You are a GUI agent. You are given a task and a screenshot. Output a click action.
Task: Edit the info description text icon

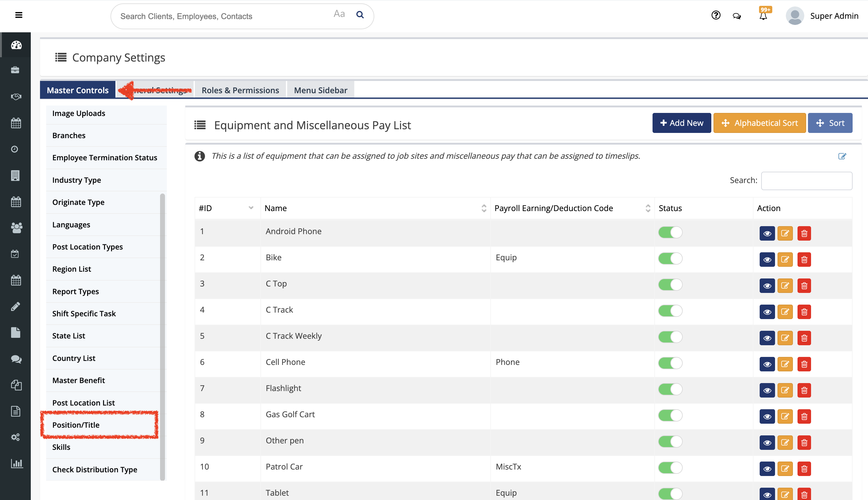842,156
